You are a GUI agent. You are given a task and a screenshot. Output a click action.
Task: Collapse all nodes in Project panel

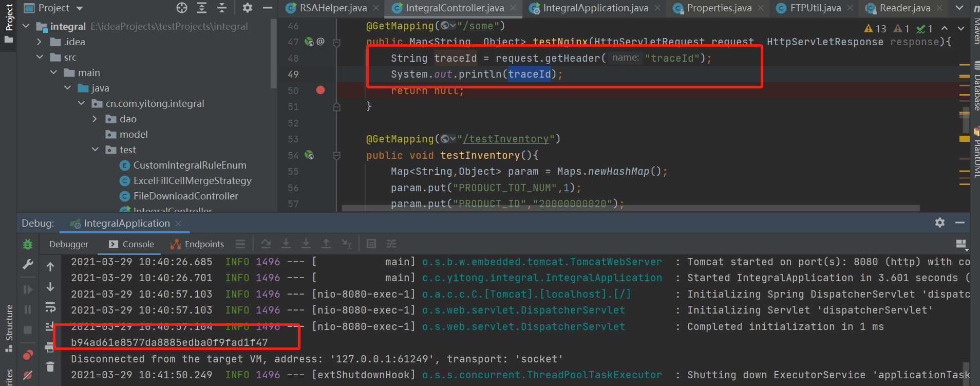pyautogui.click(x=222, y=8)
